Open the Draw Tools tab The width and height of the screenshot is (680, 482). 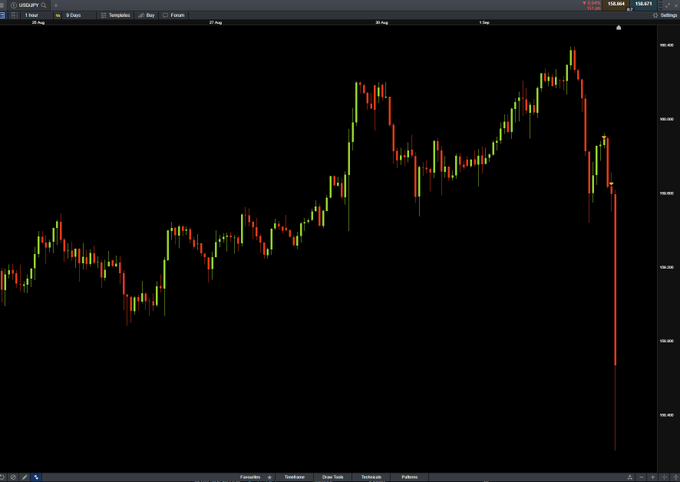(333, 477)
